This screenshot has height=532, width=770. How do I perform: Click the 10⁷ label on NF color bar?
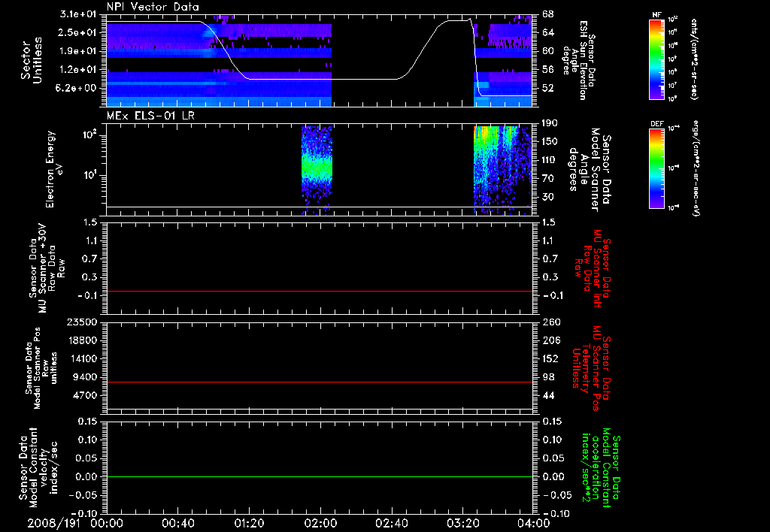(x=673, y=86)
